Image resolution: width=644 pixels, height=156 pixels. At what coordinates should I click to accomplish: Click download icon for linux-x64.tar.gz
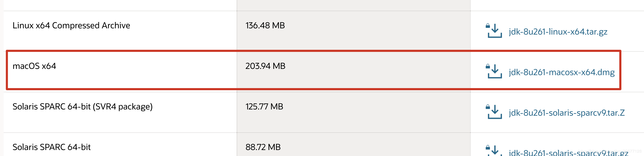pos(495,31)
